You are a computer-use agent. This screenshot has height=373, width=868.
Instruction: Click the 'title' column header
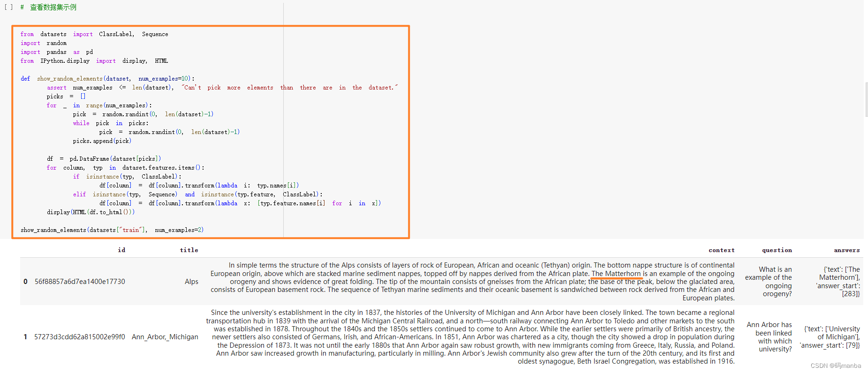[189, 250]
